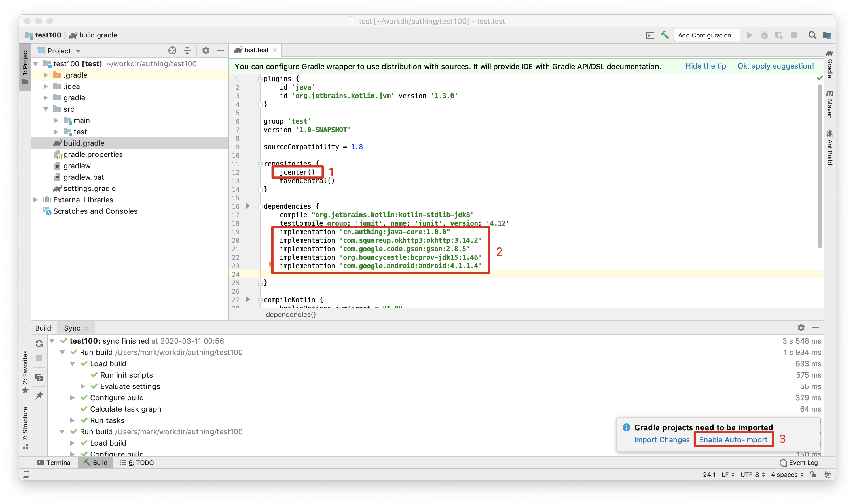Toggle the 1: Project side tab

point(25,67)
